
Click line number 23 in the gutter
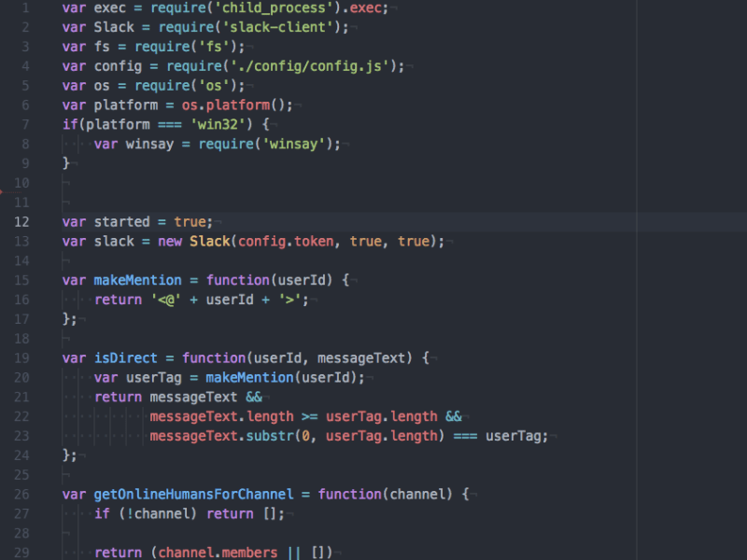(x=21, y=436)
